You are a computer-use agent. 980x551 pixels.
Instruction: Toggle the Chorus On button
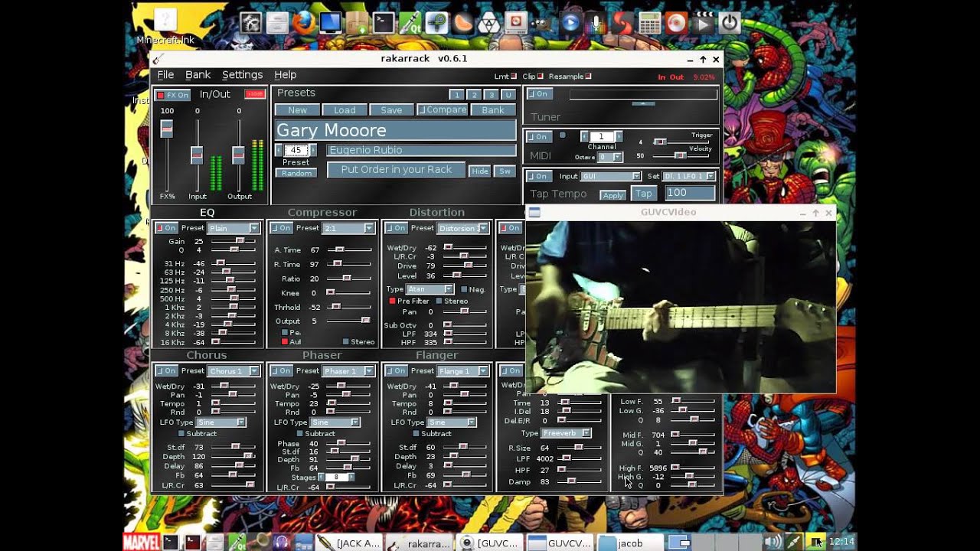coord(165,371)
